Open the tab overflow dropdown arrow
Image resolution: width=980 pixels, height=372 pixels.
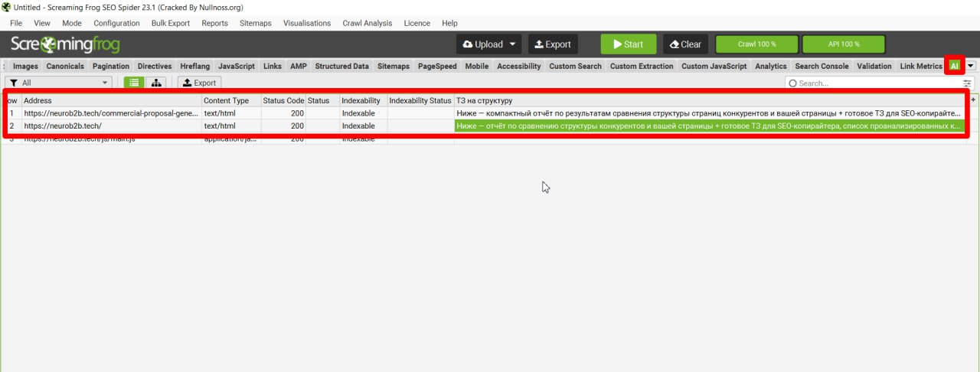click(971, 66)
